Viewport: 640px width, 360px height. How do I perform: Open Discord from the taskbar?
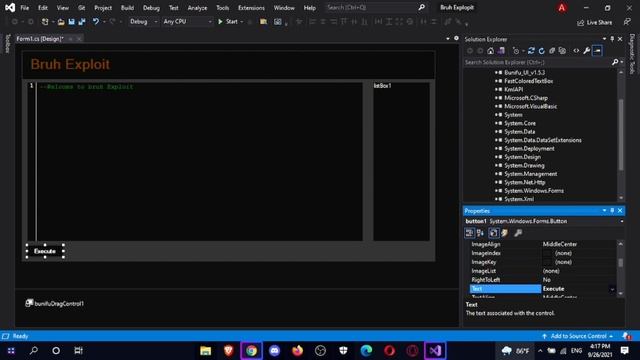tap(274, 351)
